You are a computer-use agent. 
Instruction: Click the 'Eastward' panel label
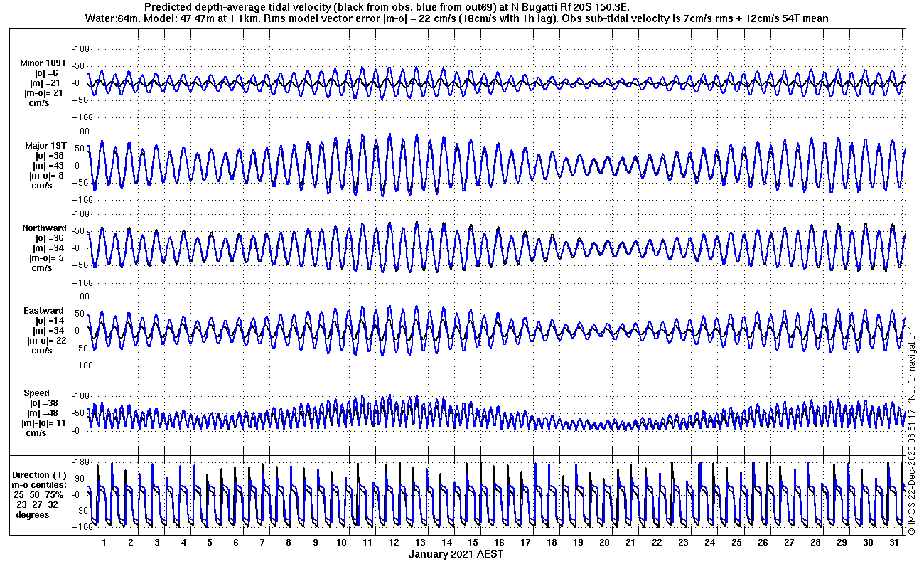[43, 311]
